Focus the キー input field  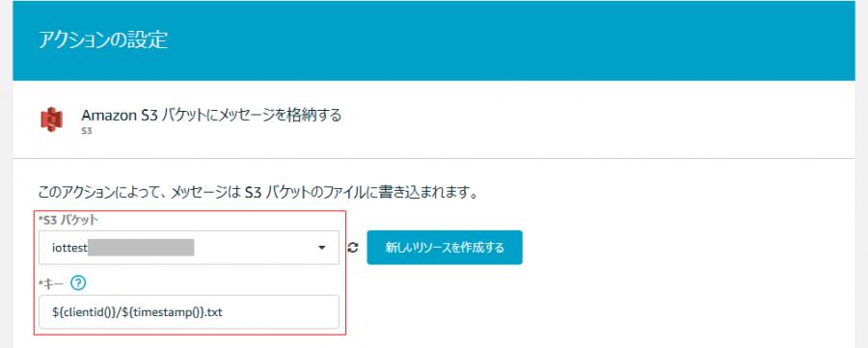(189, 312)
